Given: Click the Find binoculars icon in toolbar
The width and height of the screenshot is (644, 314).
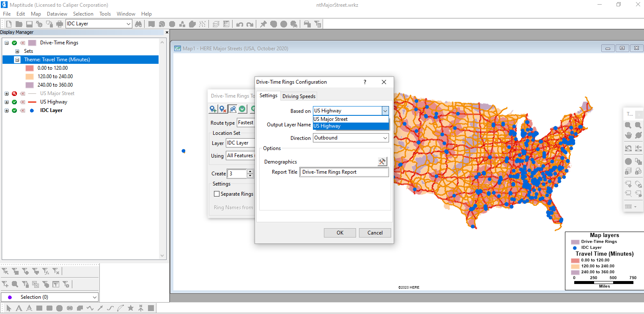Looking at the screenshot, I should pos(138,24).
